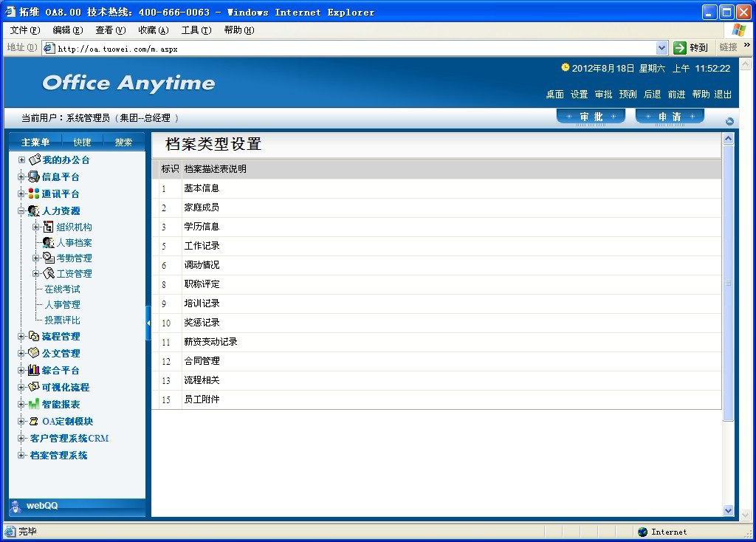
Task: Click the 综合平台 chart icon
Action: (34, 370)
